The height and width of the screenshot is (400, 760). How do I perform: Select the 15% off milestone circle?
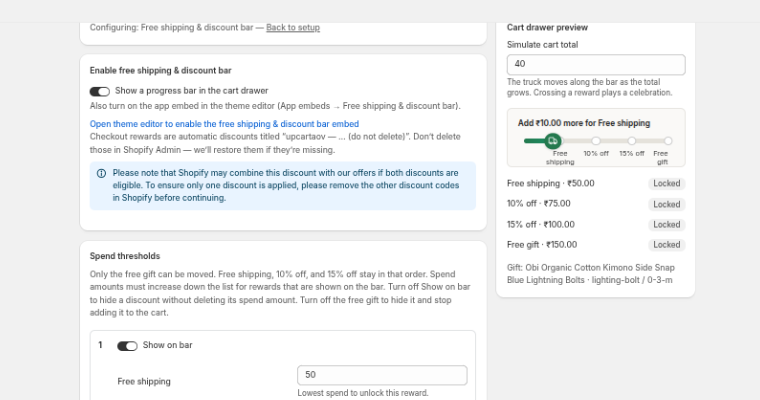pyautogui.click(x=632, y=141)
